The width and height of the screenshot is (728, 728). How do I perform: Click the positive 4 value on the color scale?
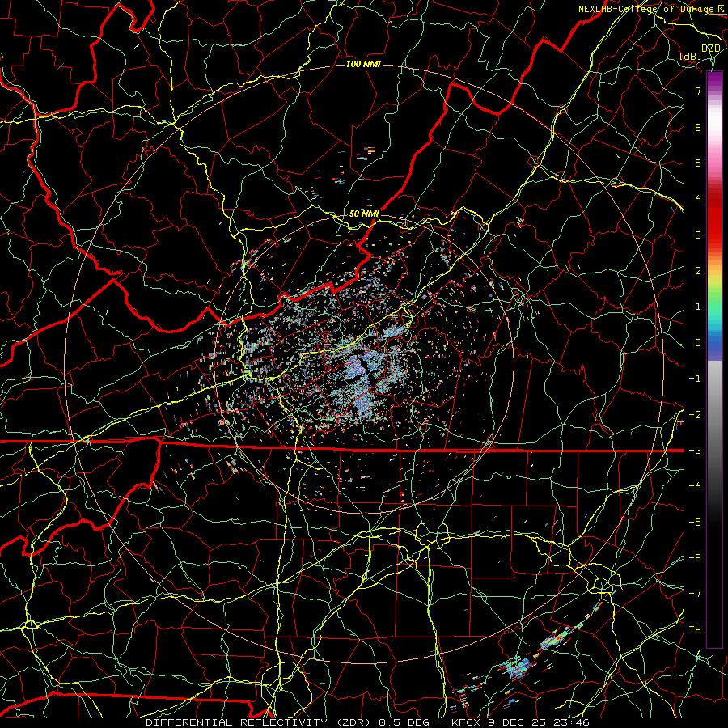698,199
